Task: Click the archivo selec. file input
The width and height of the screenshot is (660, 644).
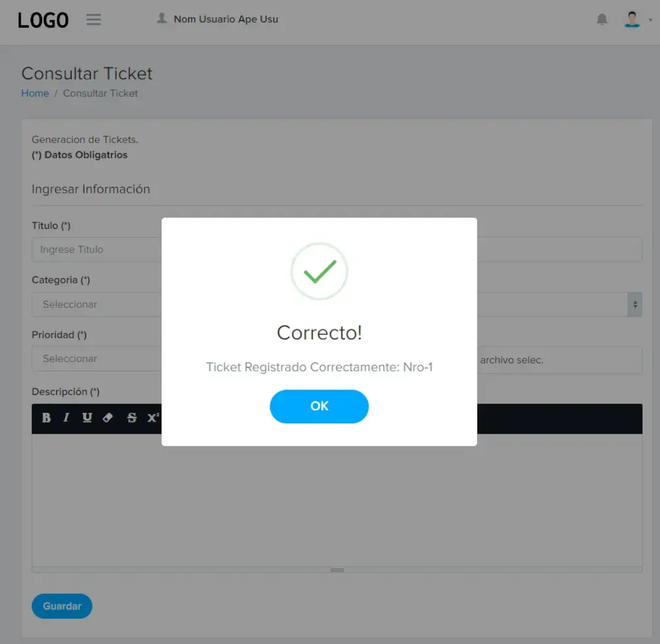Action: click(x=559, y=360)
